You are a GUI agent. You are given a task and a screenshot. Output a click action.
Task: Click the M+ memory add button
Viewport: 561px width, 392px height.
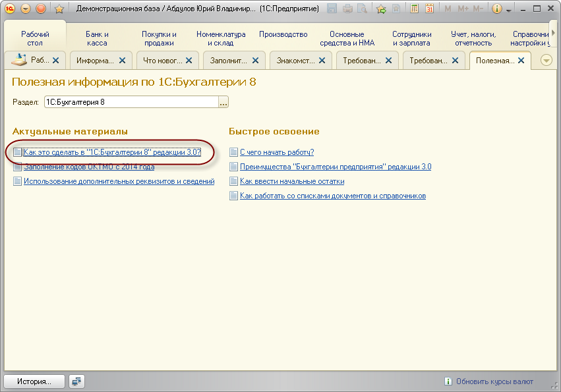(x=463, y=9)
